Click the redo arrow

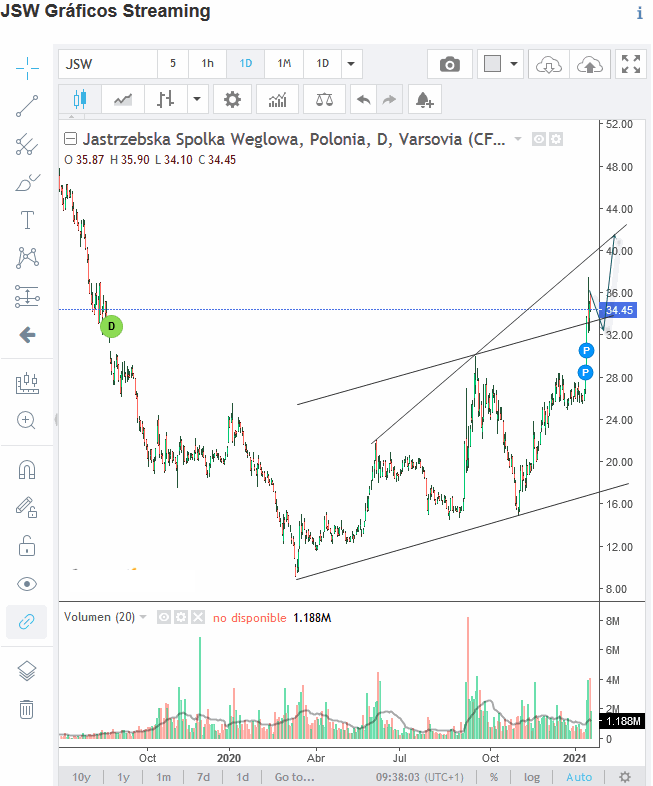click(389, 99)
